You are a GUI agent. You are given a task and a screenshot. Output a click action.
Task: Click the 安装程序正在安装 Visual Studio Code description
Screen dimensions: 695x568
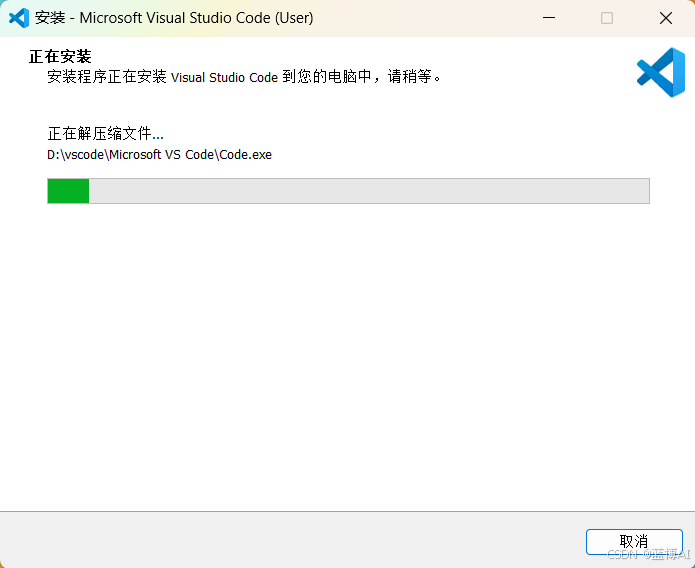(x=244, y=77)
